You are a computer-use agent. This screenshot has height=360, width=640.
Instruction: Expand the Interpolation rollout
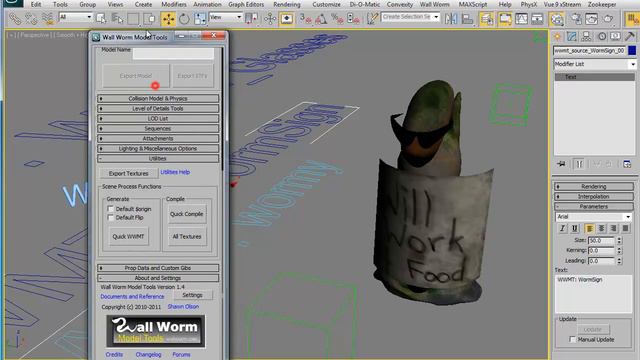(593, 196)
